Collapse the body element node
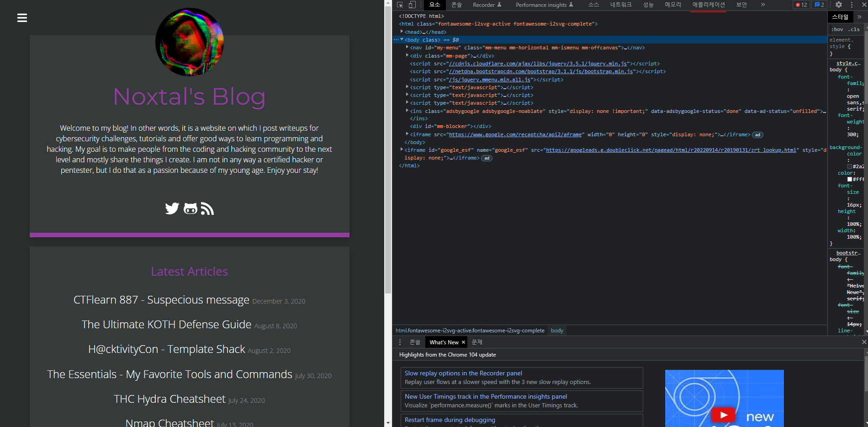Image resolution: width=868 pixels, height=427 pixels. pos(402,40)
